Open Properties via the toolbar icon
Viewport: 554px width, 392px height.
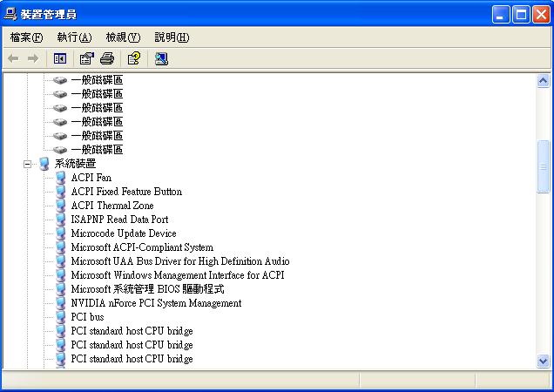[x=86, y=58]
